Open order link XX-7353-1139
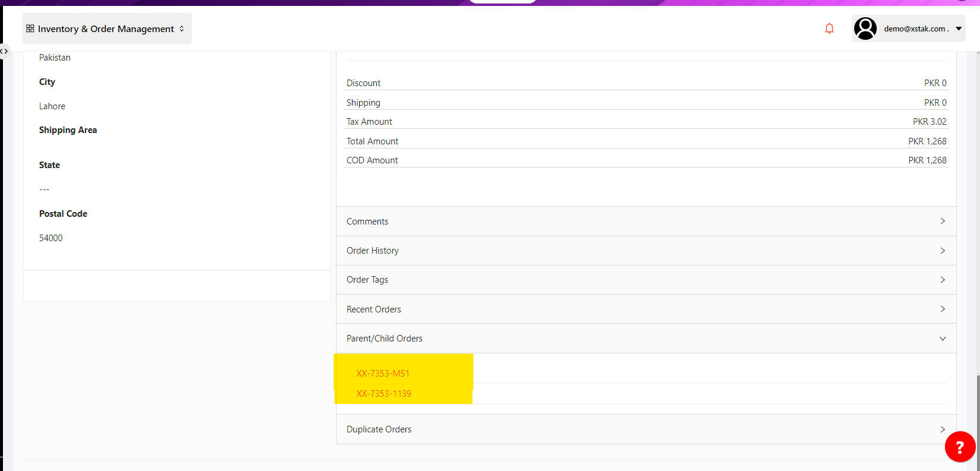This screenshot has height=471, width=980. 383,394
